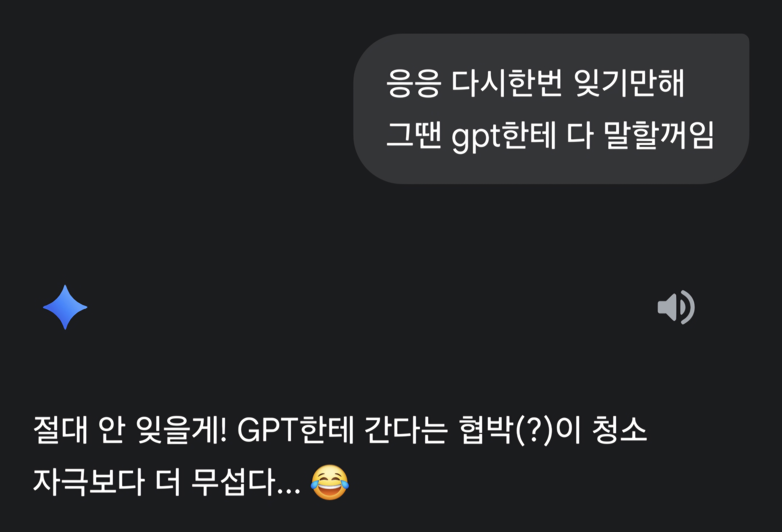Click '다시한번' in the user message
This screenshot has height=532, width=782.
(506, 83)
